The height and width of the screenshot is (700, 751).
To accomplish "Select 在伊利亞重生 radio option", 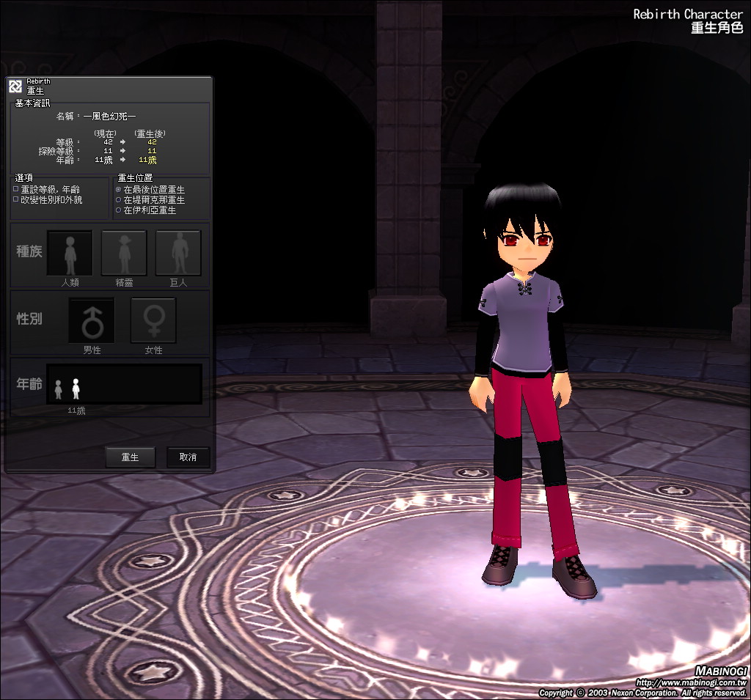I will point(119,210).
